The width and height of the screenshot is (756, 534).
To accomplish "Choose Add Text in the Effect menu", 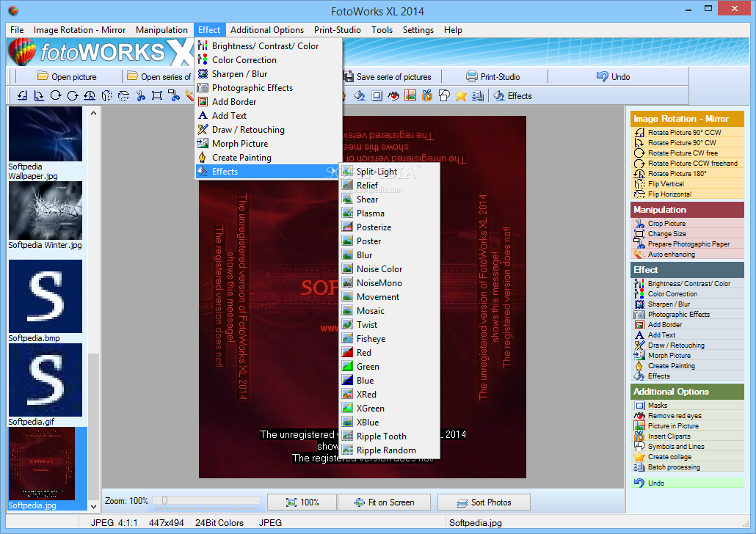I will click(x=269, y=116).
